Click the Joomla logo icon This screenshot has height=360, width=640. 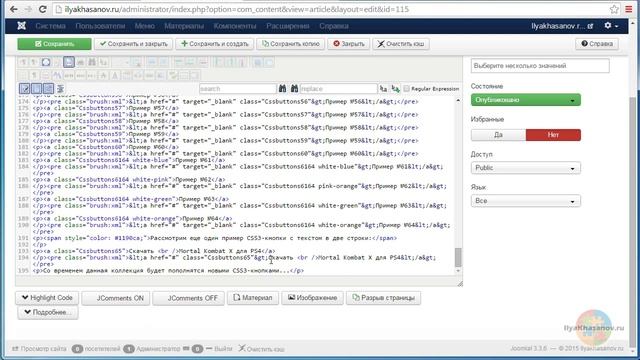point(22,26)
